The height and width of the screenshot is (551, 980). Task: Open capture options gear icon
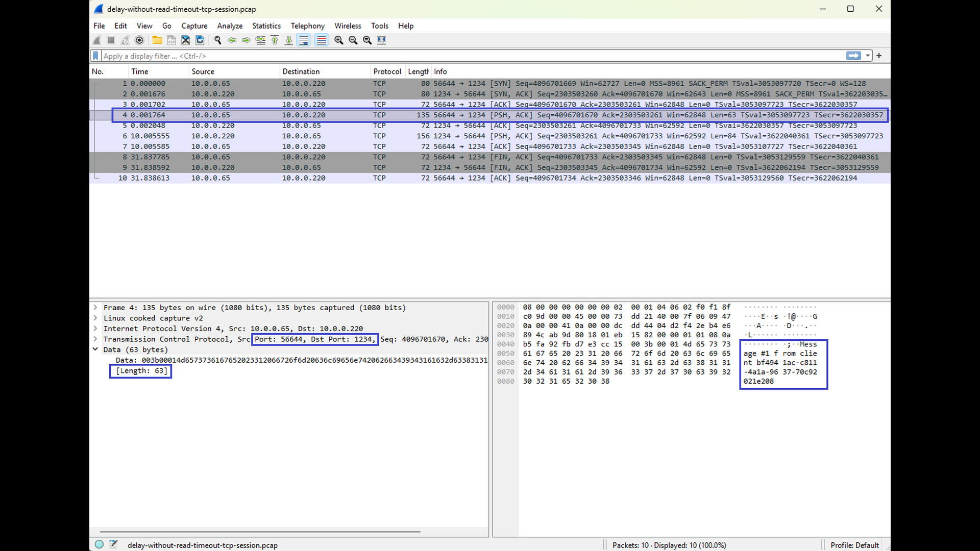pyautogui.click(x=139, y=40)
